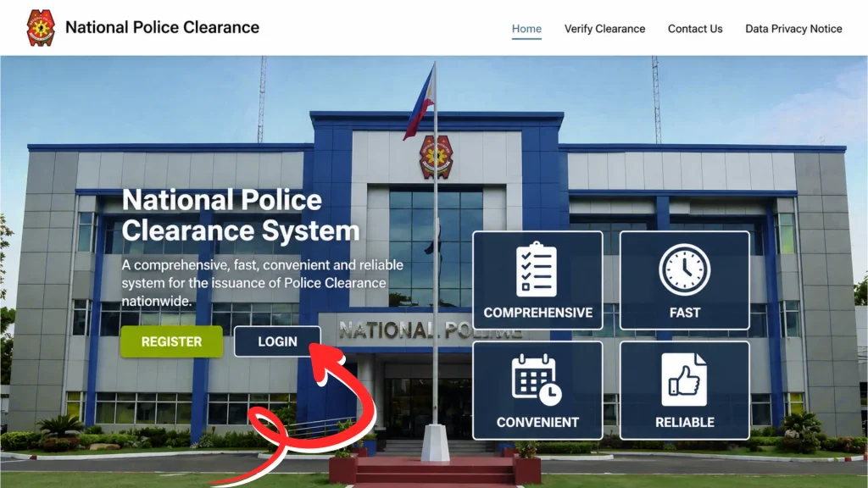The height and width of the screenshot is (488, 868).
Task: Click the CONVENIENT card label
Action: point(537,422)
